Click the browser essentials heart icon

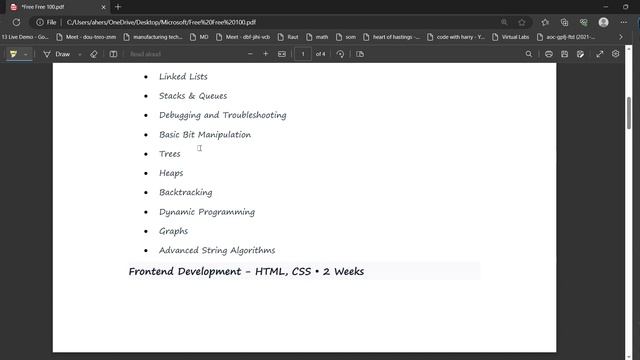pos(584,22)
